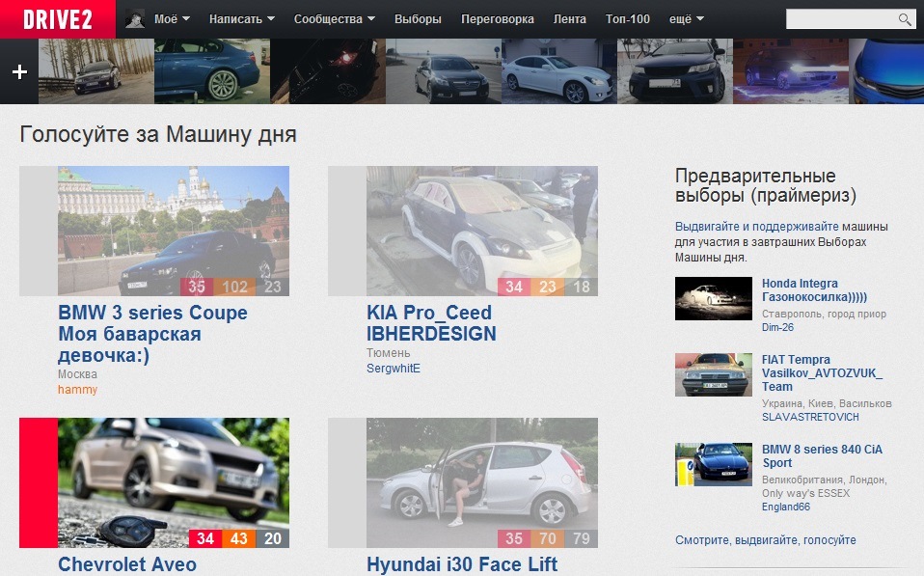Screen dimensions: 924x576
Task: Open KIA Pro_Ceed IBHERDESIGN title link
Action: [431, 323]
